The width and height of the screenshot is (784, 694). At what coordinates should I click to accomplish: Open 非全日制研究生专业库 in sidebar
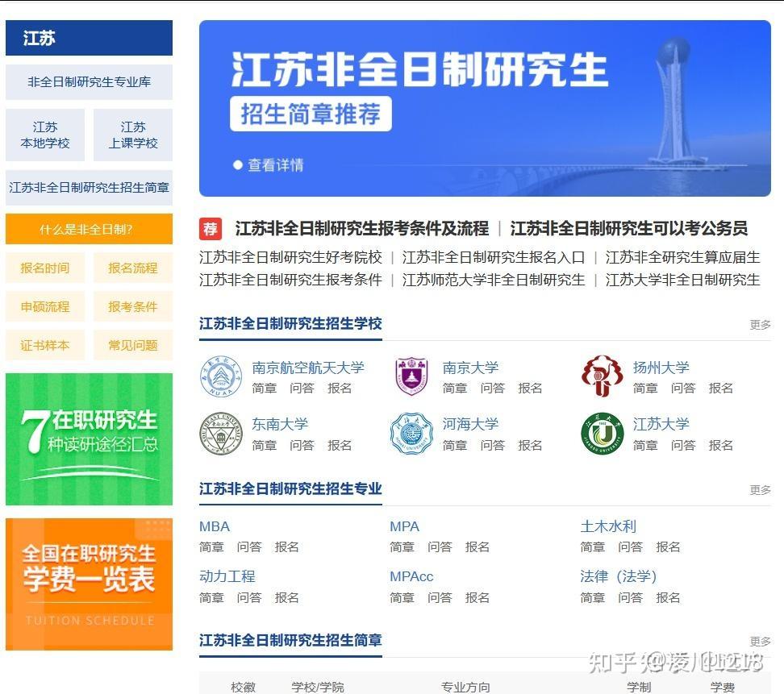(x=89, y=82)
